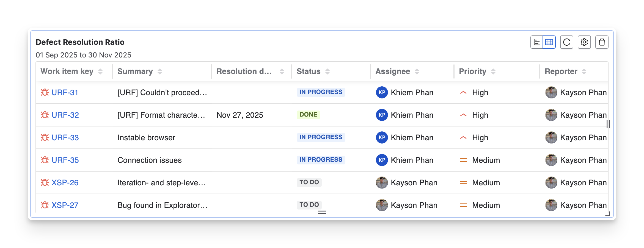This screenshot has height=248, width=644.
Task: Switch to table view
Action: pyautogui.click(x=549, y=42)
